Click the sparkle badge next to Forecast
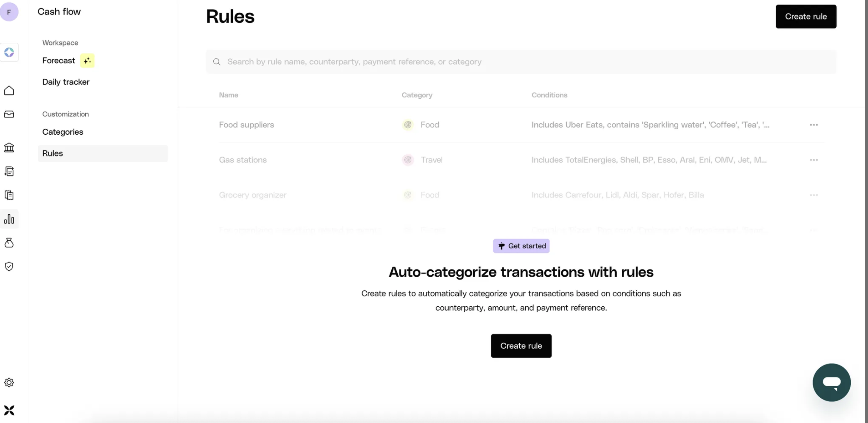Screen dimensions: 868x423 pos(87,61)
